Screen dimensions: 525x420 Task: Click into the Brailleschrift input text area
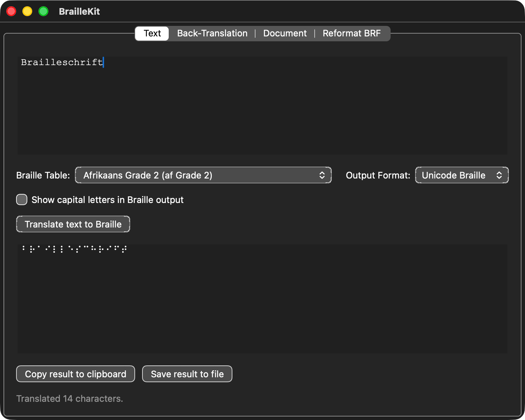[x=262, y=106]
